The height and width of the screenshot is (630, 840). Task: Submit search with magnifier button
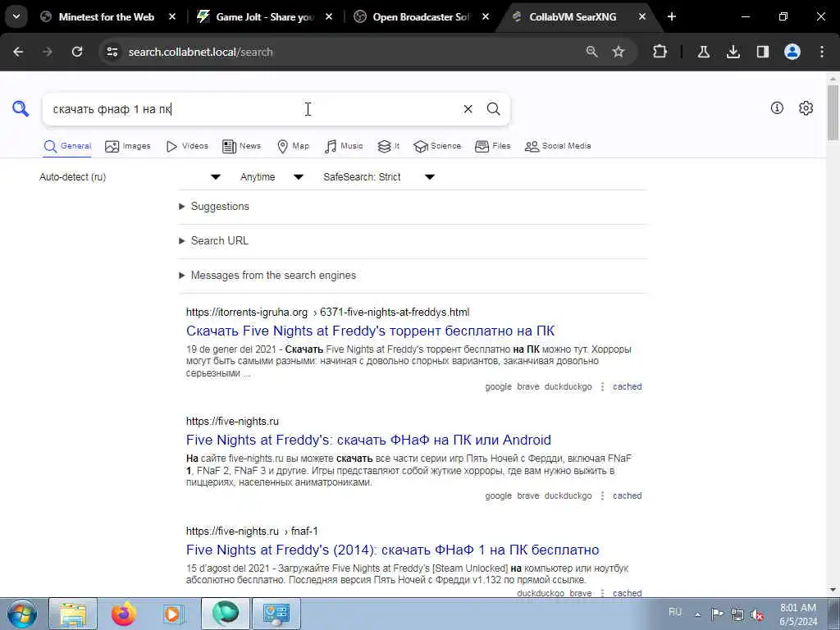tap(493, 109)
